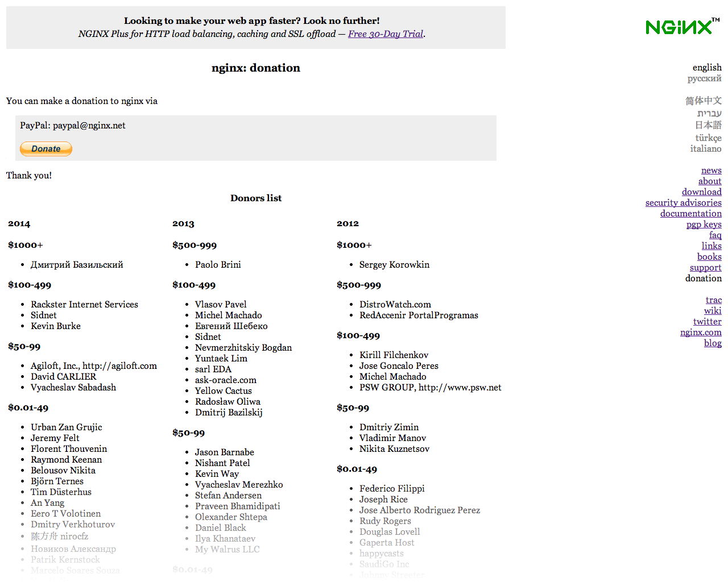The height and width of the screenshot is (582, 728).
Task: Click donor PSW GROUP entry
Action: (x=431, y=388)
